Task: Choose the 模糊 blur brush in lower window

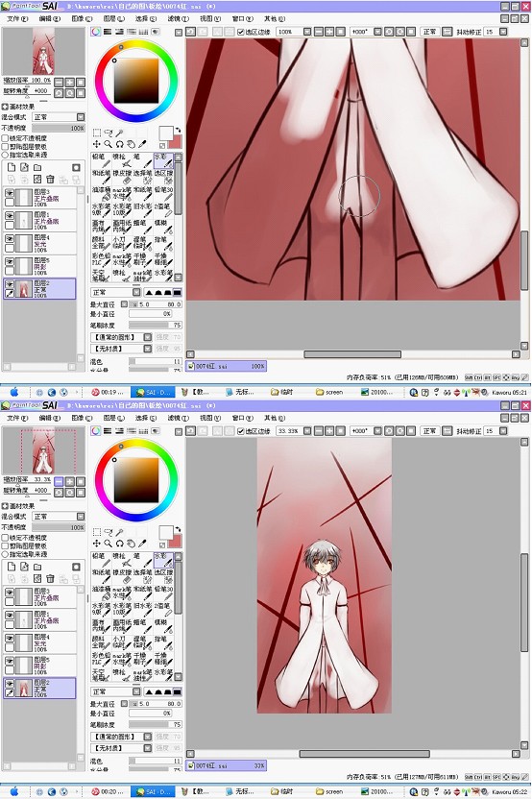Action: tap(163, 625)
